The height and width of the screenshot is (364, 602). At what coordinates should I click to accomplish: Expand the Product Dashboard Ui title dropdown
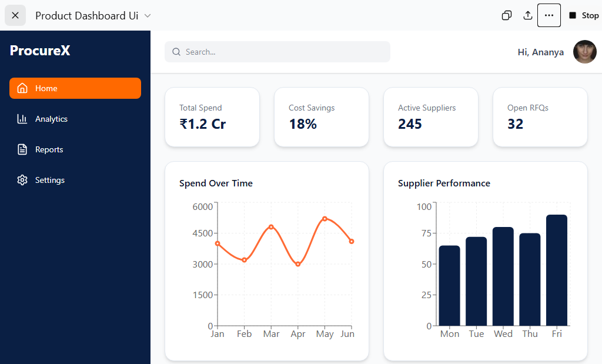(x=148, y=16)
